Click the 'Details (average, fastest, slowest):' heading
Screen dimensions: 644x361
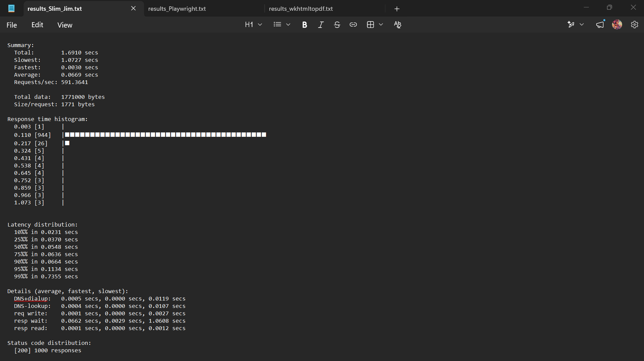click(68, 291)
